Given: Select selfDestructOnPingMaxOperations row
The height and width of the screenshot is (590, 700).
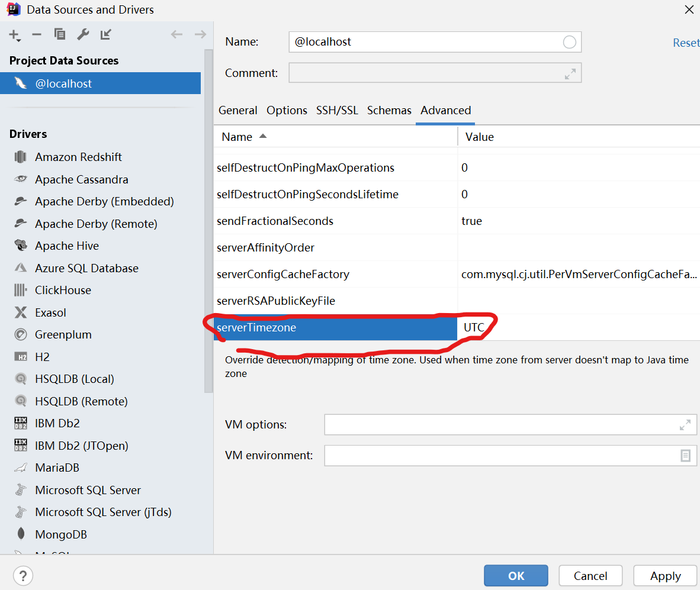Looking at the screenshot, I should tap(457, 167).
